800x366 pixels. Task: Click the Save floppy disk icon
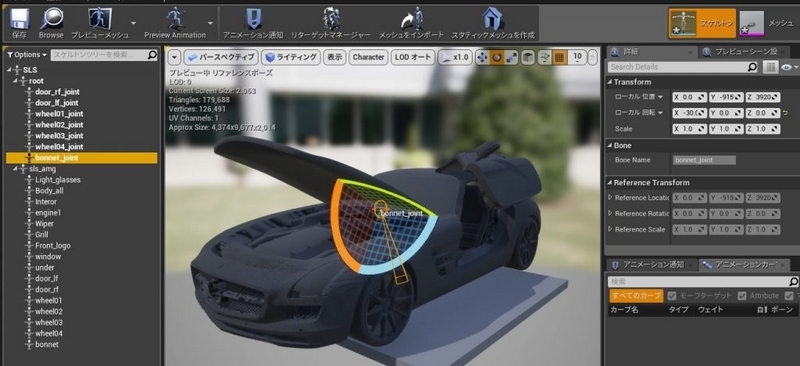19,18
